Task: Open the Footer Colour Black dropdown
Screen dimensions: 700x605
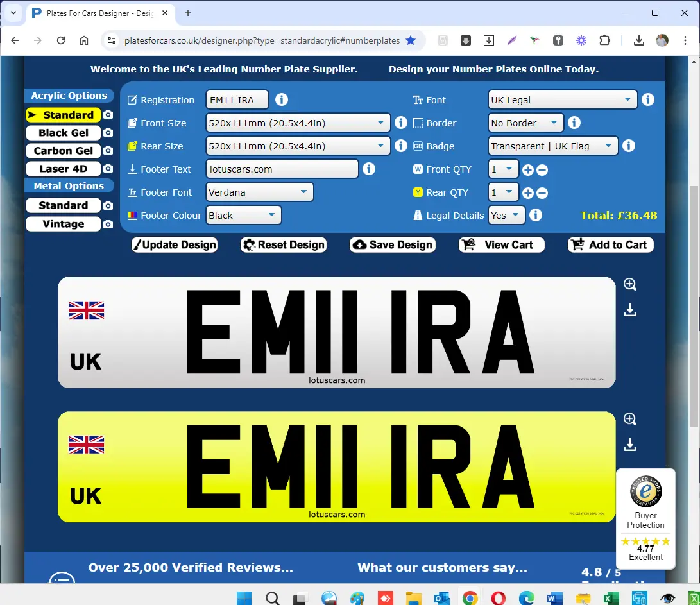Action: 244,216
